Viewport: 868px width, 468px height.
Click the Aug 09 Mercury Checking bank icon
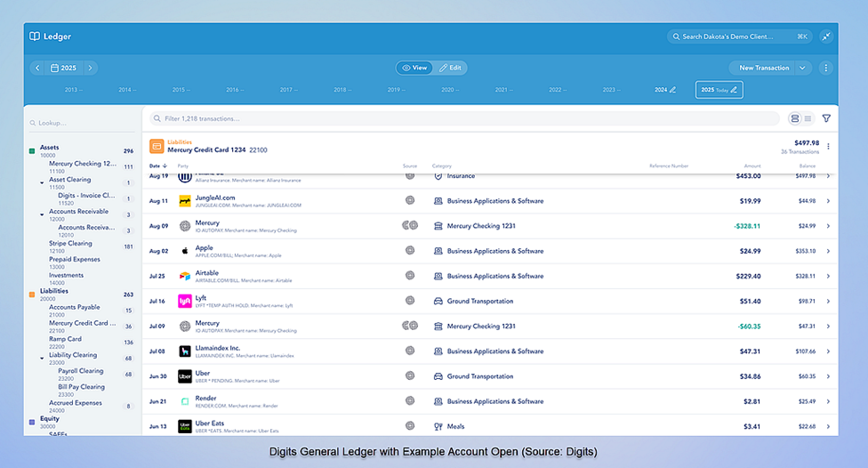pos(438,226)
